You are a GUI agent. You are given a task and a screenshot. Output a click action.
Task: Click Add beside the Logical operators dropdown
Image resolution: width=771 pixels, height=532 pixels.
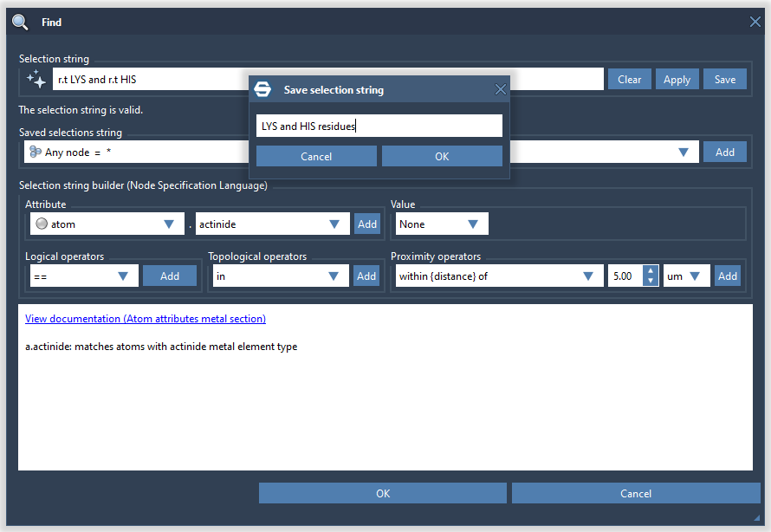pyautogui.click(x=170, y=276)
